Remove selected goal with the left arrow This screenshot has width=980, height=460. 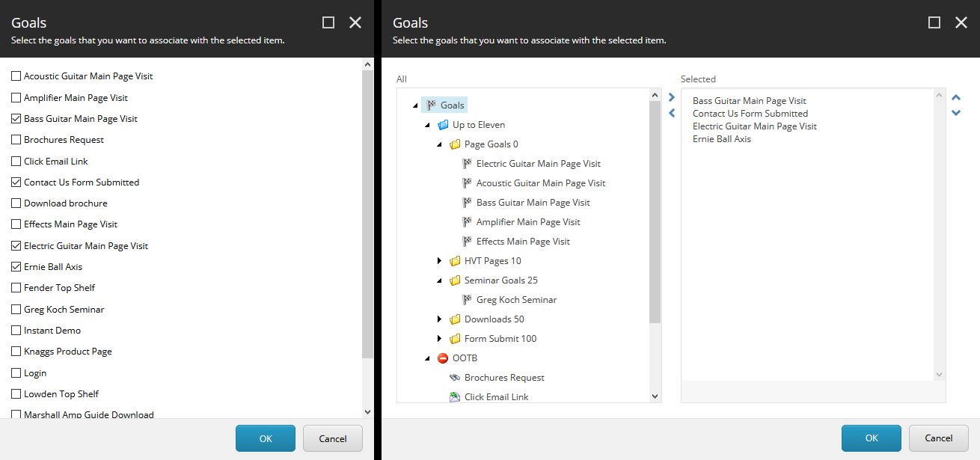pyautogui.click(x=671, y=113)
